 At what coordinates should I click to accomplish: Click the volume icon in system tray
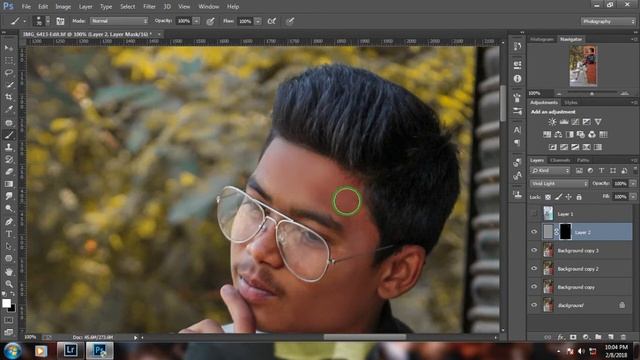(581, 351)
